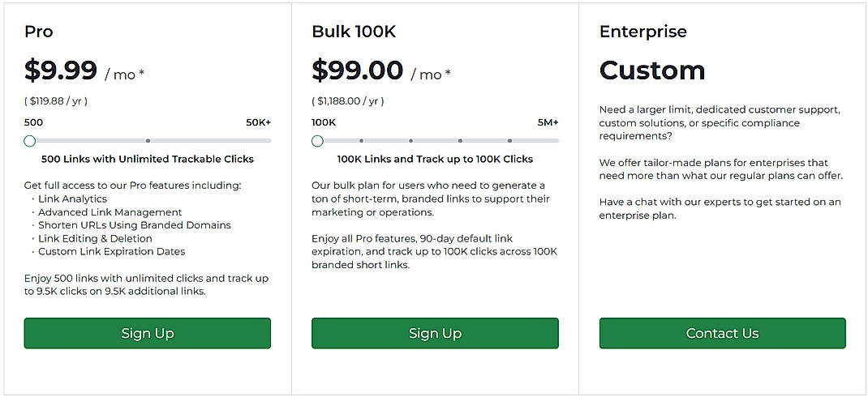
Task: Click the Enterprise plan title
Action: coord(642,32)
